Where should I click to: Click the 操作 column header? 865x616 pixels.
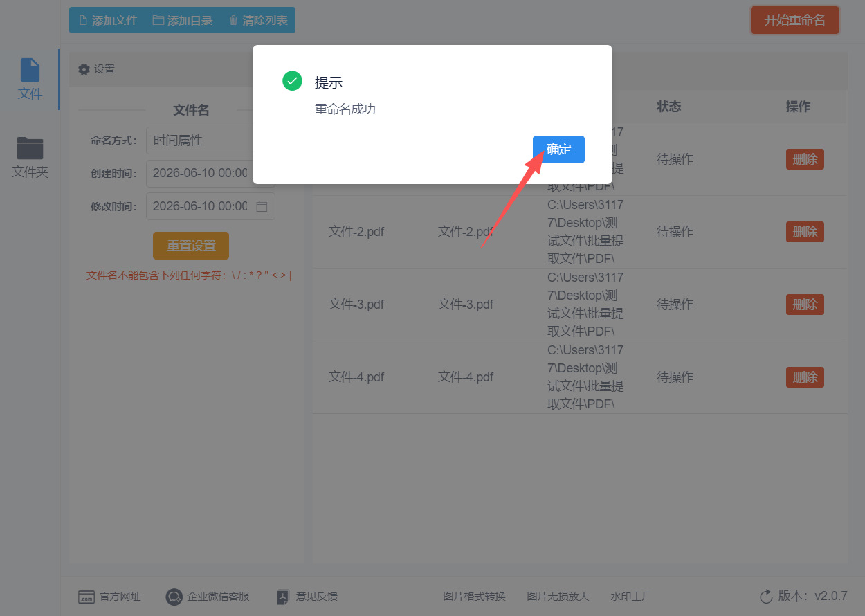[x=798, y=107]
